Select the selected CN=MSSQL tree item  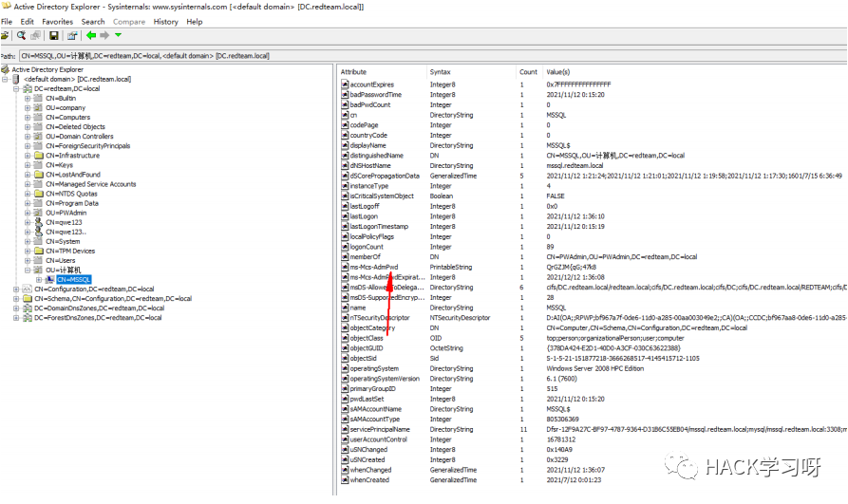pos(73,280)
